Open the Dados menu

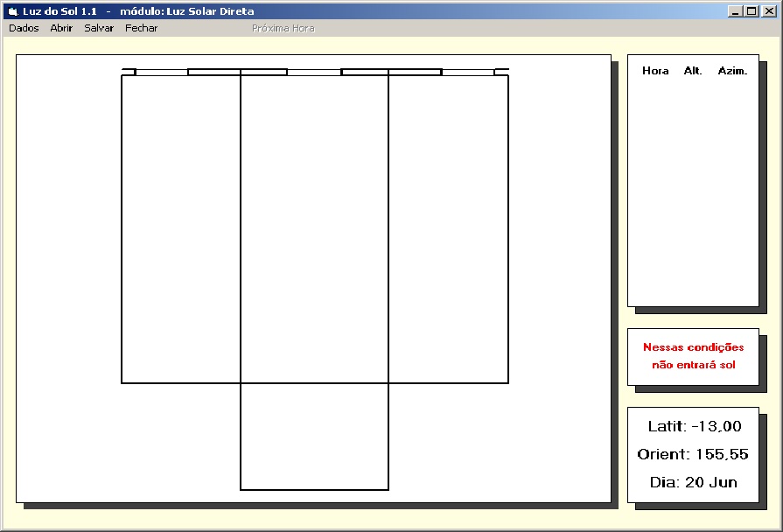point(24,28)
